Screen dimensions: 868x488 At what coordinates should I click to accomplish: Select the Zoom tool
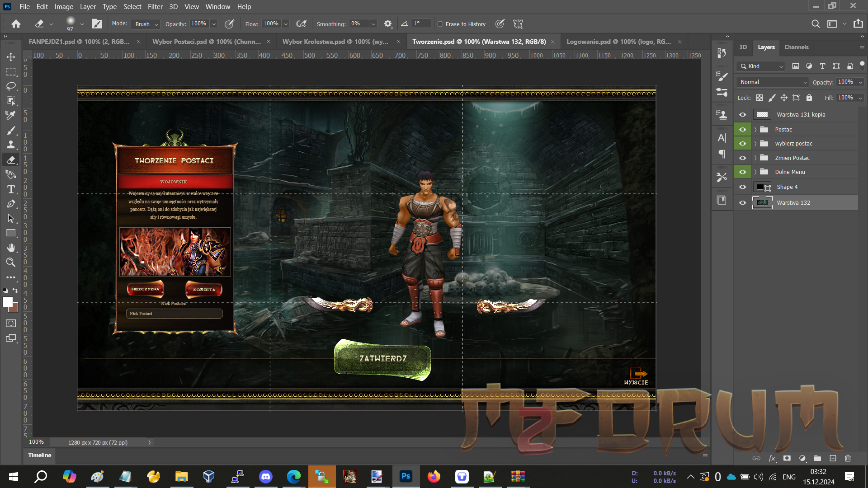[x=11, y=263]
